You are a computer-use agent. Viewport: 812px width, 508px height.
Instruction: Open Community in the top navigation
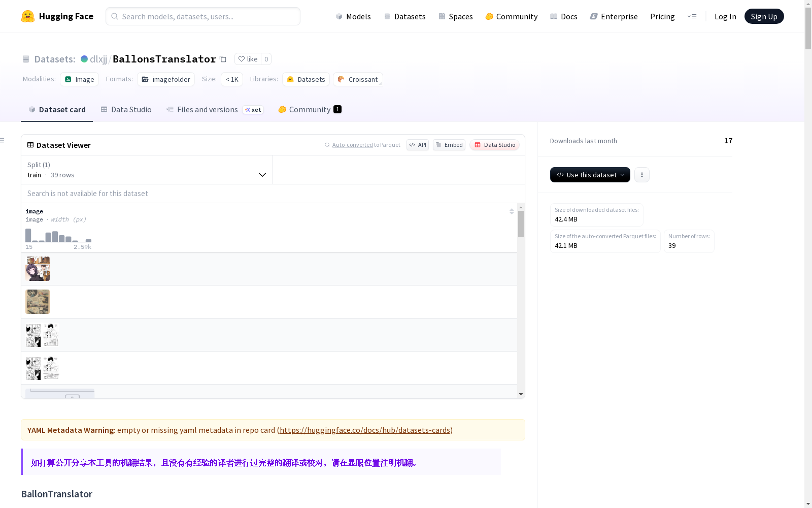(x=512, y=16)
